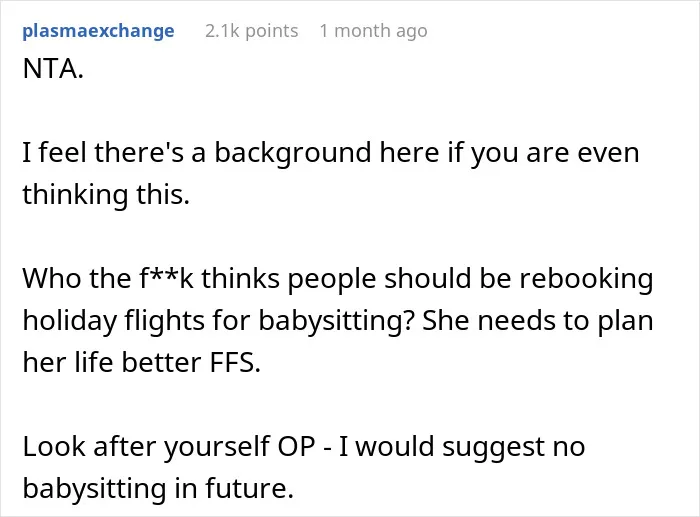The height and width of the screenshot is (517, 700).
Task: Click the 2.1k points score label
Action: 252,31
